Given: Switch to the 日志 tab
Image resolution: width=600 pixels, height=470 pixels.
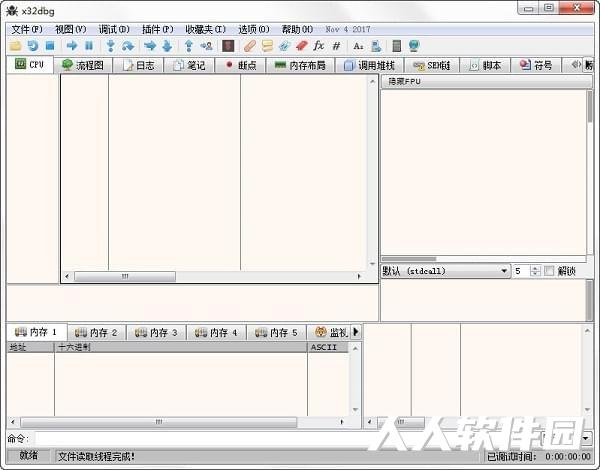Looking at the screenshot, I should [138, 65].
